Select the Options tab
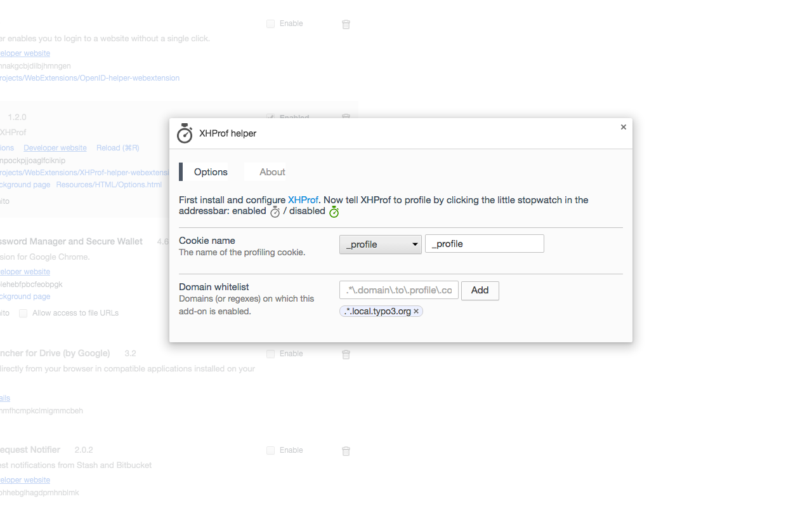 click(x=210, y=171)
